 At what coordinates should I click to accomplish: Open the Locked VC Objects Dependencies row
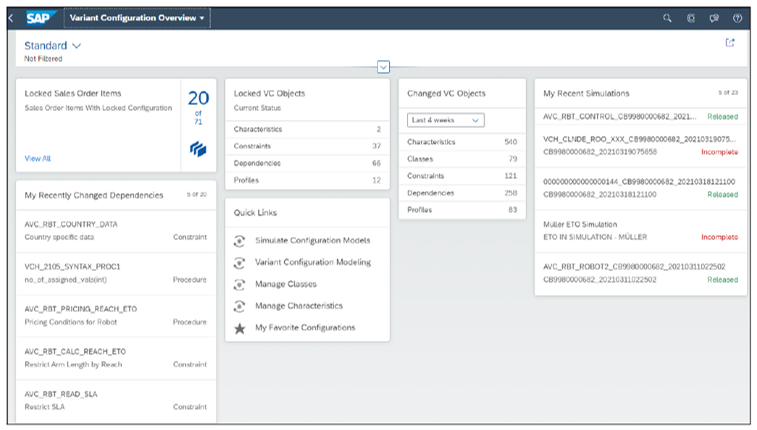point(308,163)
